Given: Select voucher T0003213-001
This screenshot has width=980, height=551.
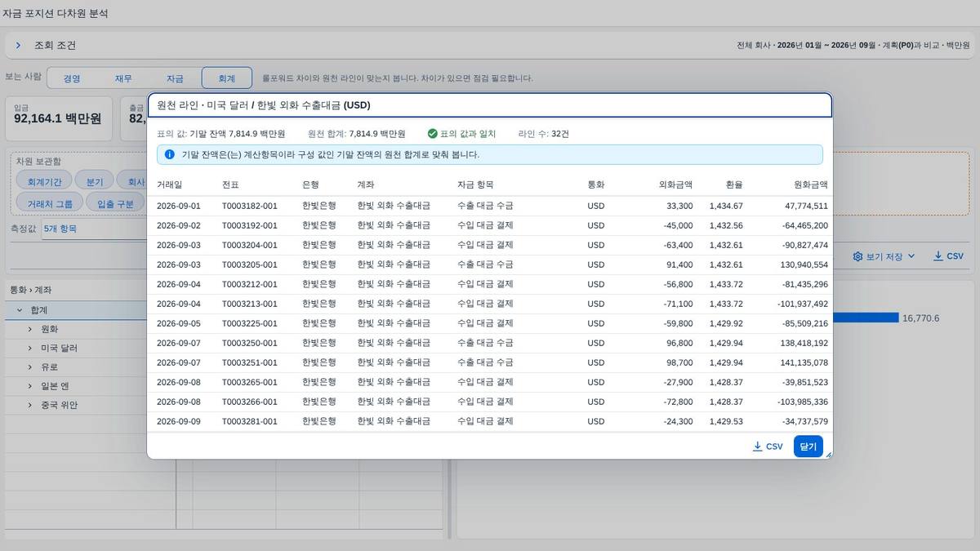Looking at the screenshot, I should (x=249, y=304).
